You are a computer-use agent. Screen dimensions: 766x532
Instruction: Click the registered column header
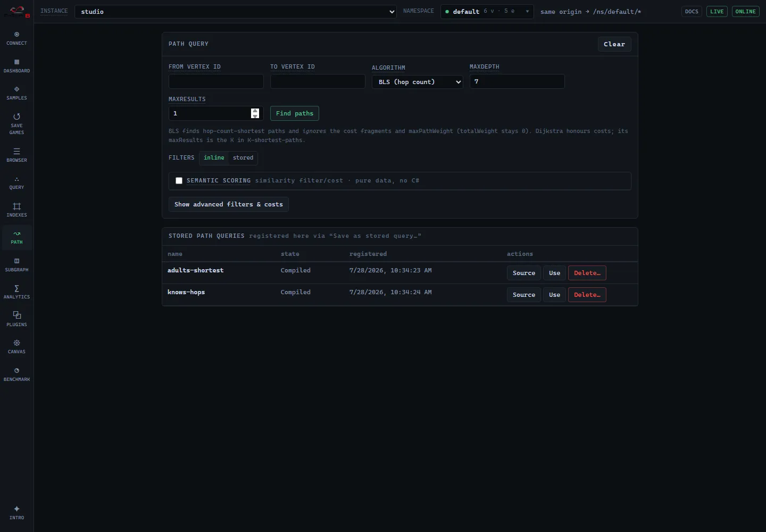point(368,254)
